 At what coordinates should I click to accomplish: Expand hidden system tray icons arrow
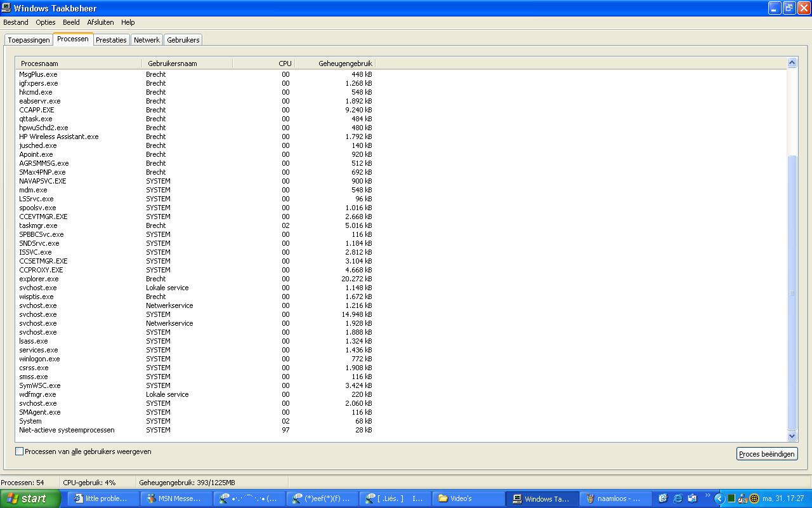click(719, 498)
